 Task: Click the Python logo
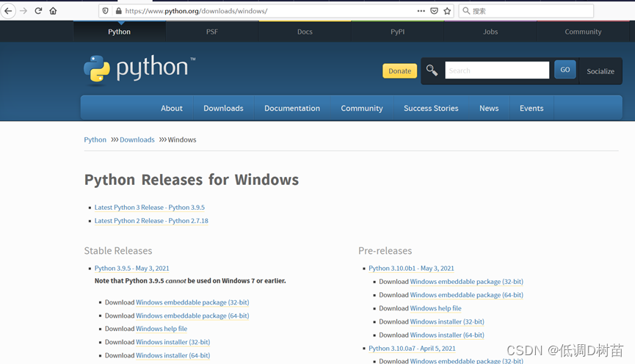(139, 69)
